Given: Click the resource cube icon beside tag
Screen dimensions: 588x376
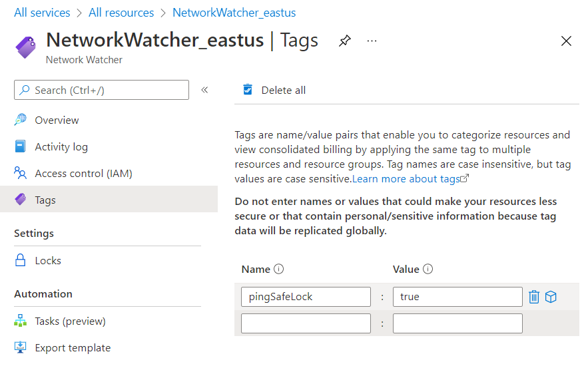Looking at the screenshot, I should click(551, 297).
